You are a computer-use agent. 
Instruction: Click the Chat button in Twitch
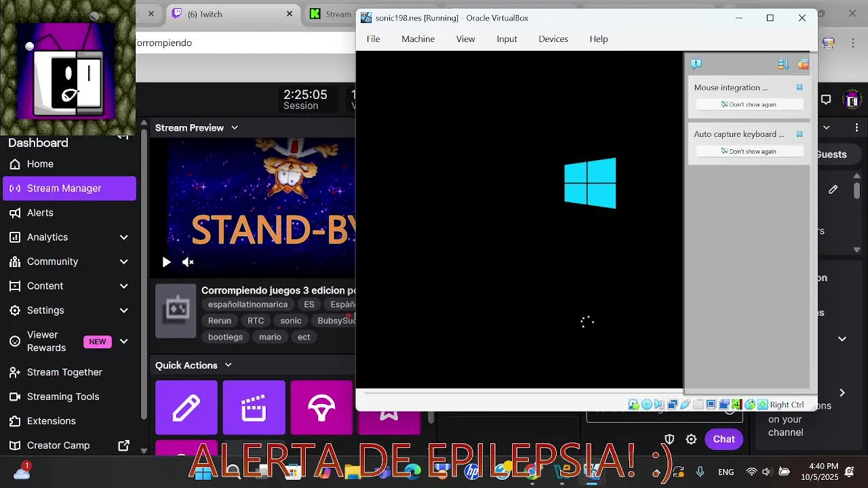pyautogui.click(x=724, y=439)
